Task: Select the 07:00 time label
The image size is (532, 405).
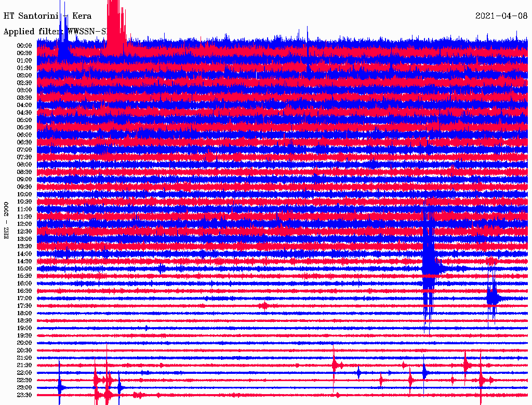Action: click(x=24, y=150)
